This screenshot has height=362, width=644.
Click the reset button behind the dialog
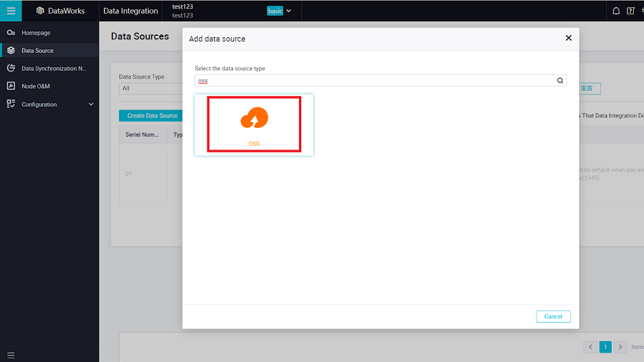pyautogui.click(x=590, y=88)
